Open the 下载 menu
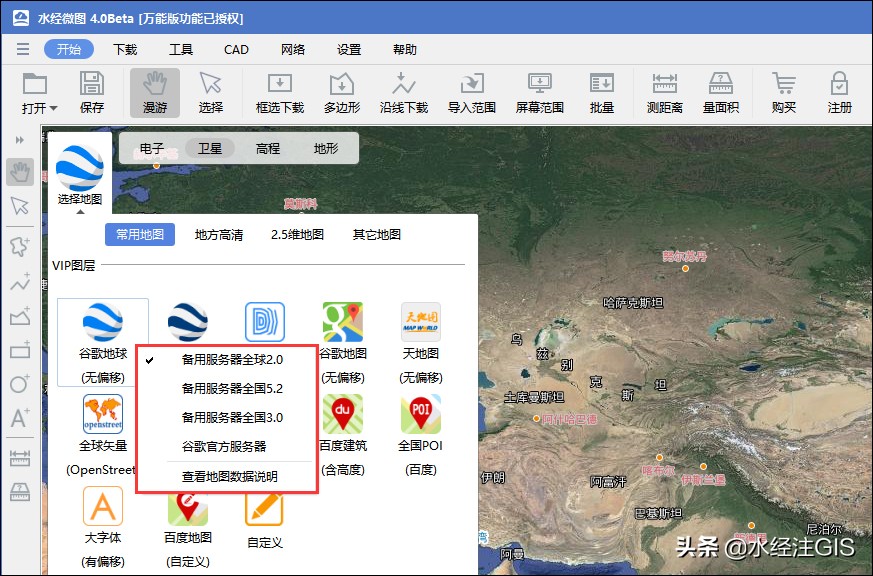The image size is (873, 576). pos(125,50)
